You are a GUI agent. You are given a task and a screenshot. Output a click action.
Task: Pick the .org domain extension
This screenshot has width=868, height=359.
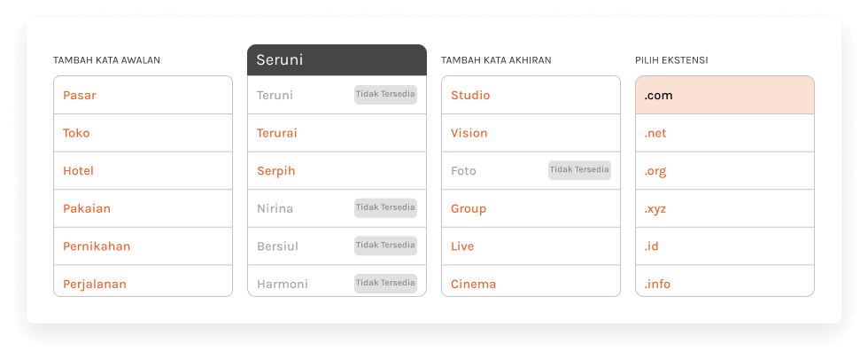tap(725, 171)
